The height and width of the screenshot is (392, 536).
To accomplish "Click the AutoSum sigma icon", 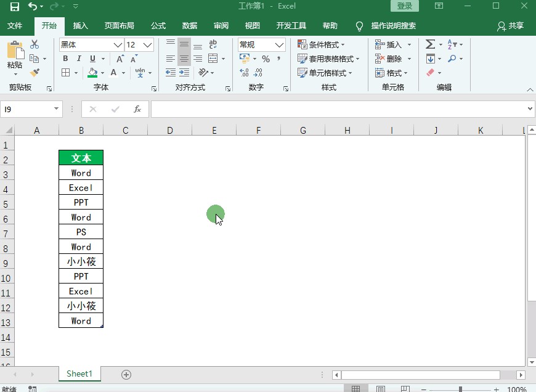I will coord(430,44).
